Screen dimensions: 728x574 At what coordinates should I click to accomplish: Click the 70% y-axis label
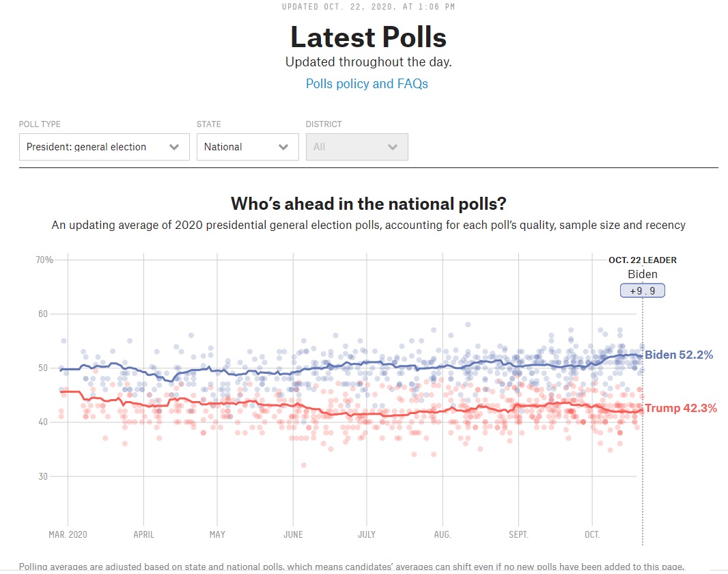pos(44,260)
